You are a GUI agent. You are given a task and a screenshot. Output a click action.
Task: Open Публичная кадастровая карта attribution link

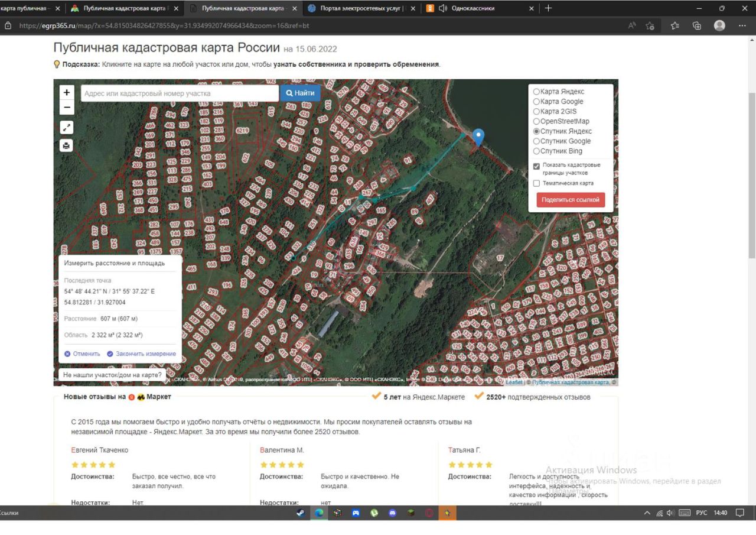[x=571, y=382]
